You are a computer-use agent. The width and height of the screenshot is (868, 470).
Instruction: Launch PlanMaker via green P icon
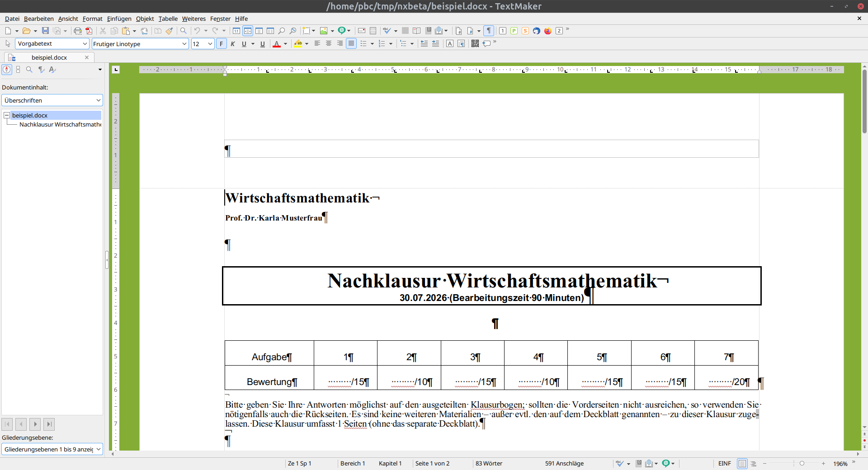[x=514, y=31]
